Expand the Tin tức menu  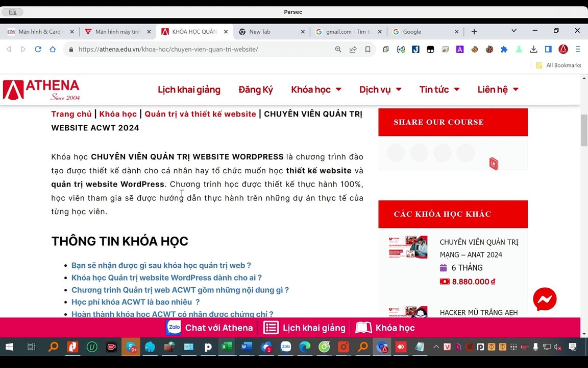(x=439, y=89)
